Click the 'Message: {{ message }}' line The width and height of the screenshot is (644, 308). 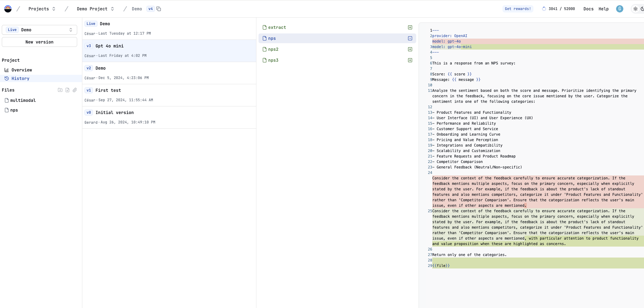[x=456, y=80]
